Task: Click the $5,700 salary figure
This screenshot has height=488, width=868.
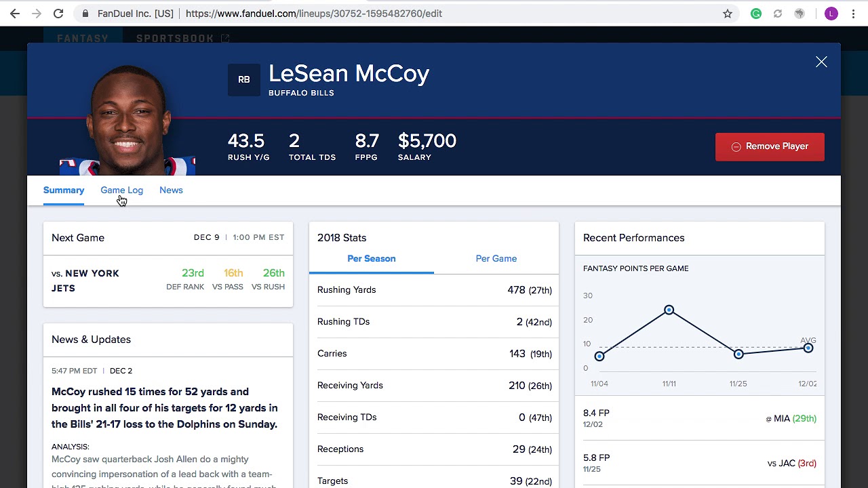Action: coord(427,141)
